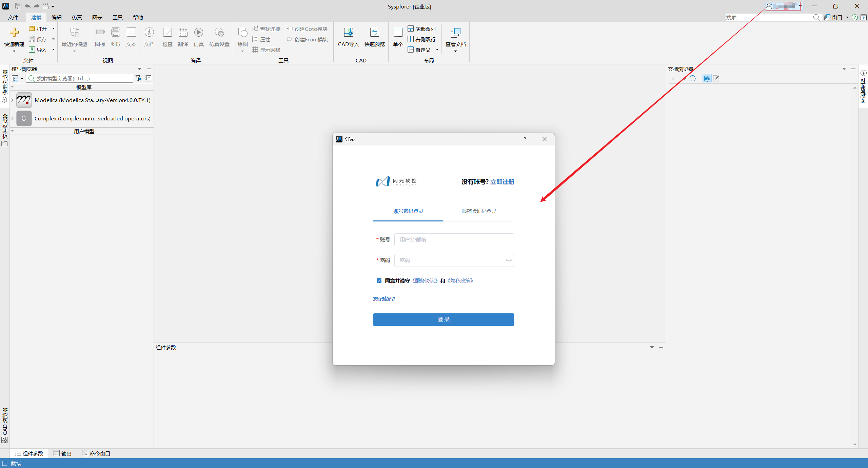Open a file with the 打开 button
Viewport: 868px width, 468px height.
tap(38, 29)
